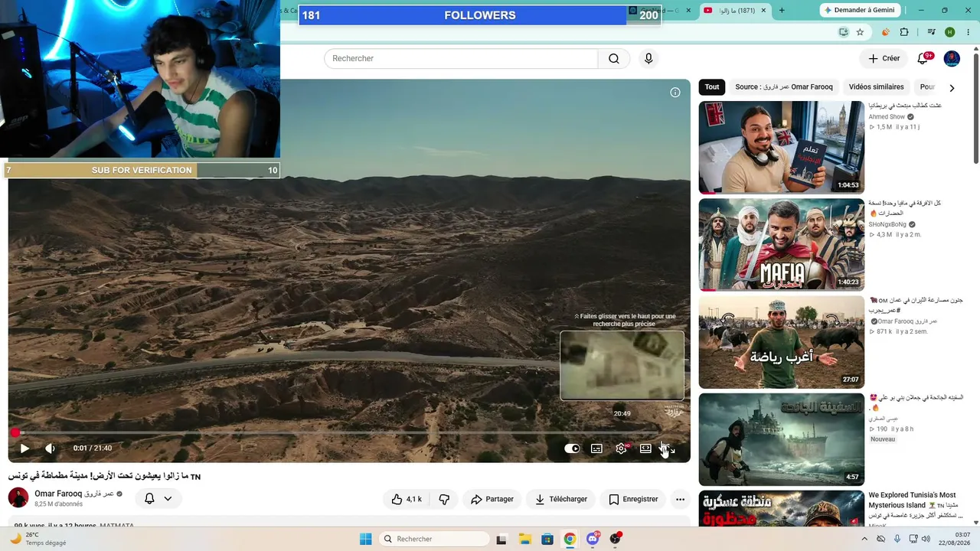This screenshot has height=551, width=980.
Task: Click Demander à Gemini button
Action: click(x=859, y=10)
